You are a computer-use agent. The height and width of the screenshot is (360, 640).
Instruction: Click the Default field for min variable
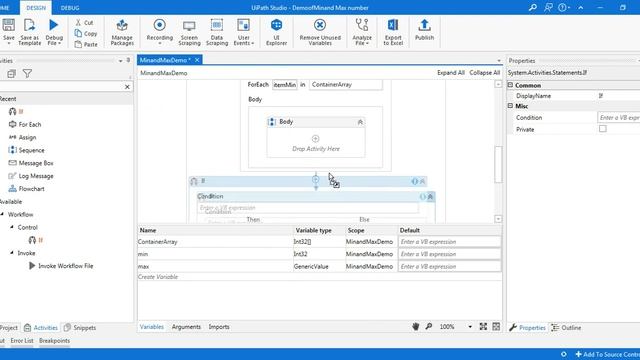click(x=449, y=254)
